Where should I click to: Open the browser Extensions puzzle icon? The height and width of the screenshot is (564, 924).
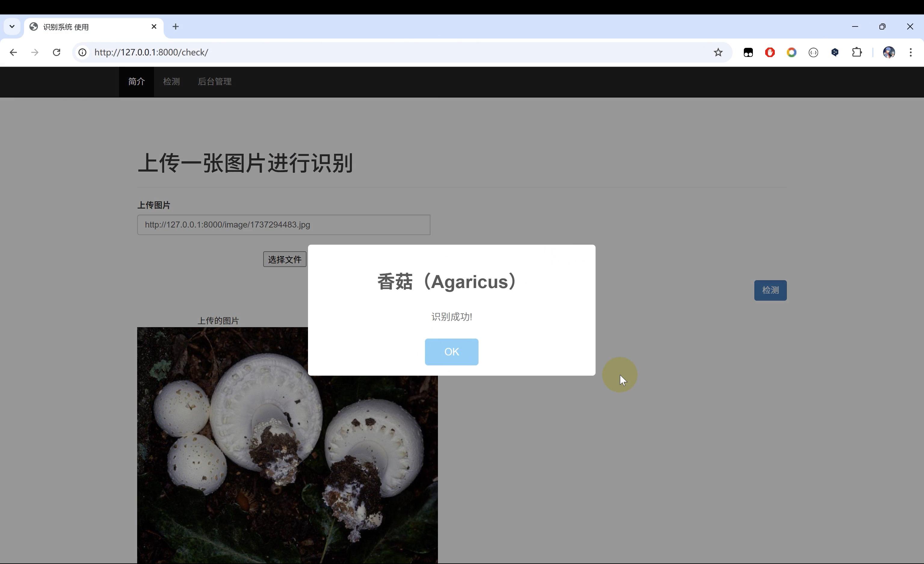point(857,52)
